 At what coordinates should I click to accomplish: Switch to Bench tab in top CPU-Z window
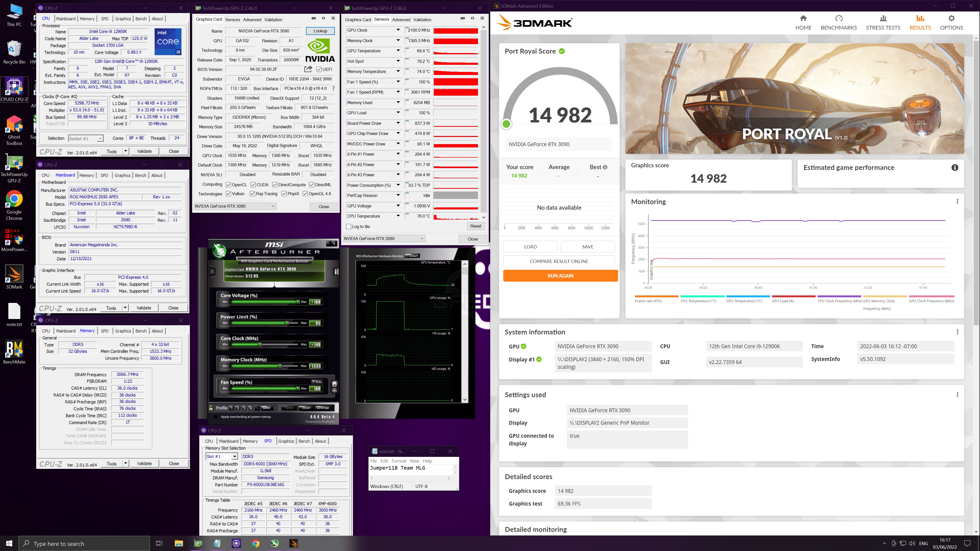141,19
